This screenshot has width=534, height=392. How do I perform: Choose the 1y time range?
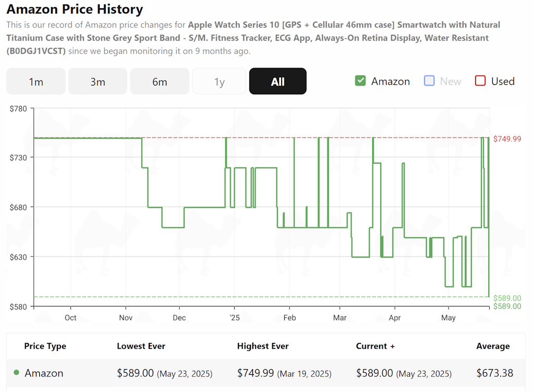pos(220,81)
